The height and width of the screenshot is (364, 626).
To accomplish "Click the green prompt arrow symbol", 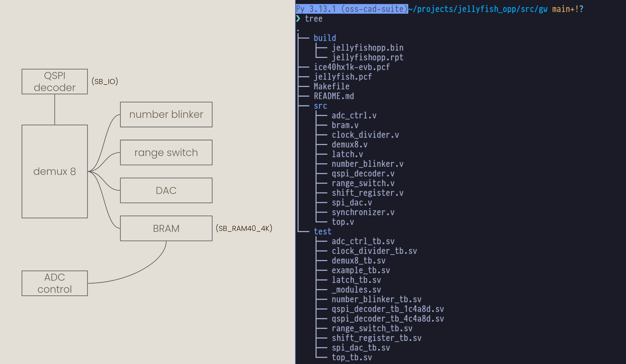I will (298, 19).
